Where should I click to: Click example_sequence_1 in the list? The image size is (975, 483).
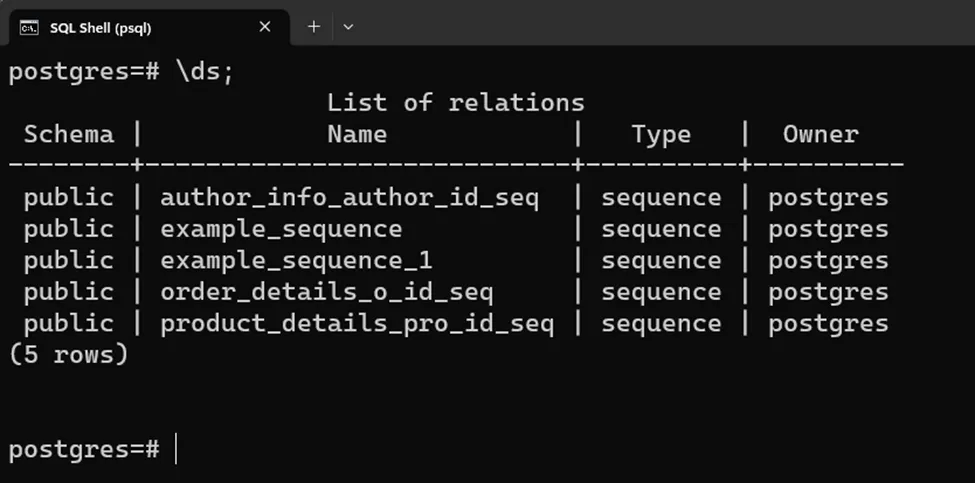[x=296, y=260]
